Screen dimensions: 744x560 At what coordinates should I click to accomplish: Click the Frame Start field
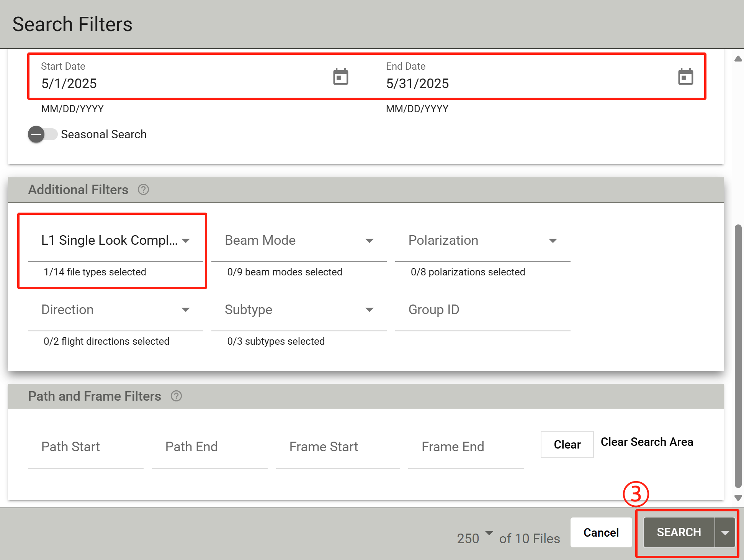click(338, 447)
